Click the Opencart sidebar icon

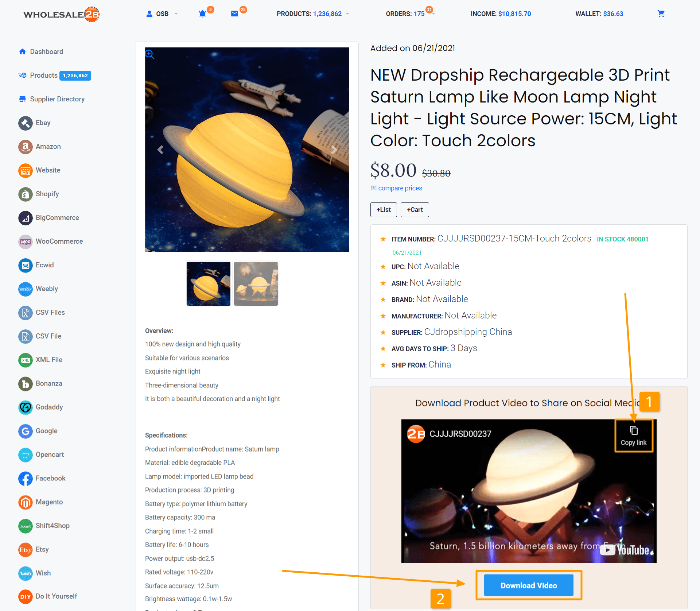(x=26, y=455)
